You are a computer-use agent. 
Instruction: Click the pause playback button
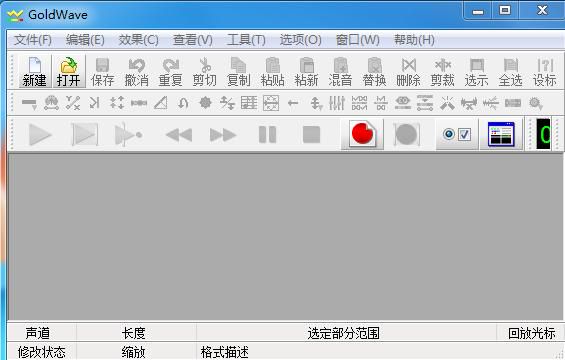tap(267, 134)
